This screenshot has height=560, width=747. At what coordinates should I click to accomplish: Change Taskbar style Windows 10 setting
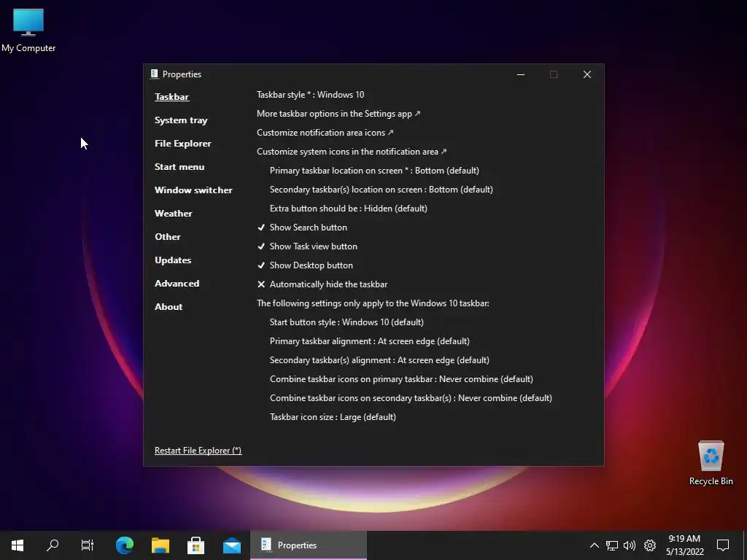310,95
